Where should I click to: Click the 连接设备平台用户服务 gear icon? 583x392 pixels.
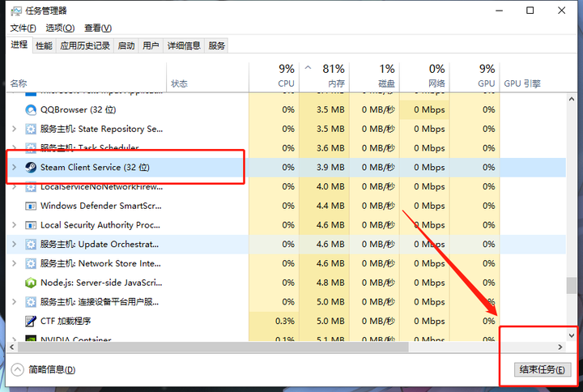click(31, 302)
